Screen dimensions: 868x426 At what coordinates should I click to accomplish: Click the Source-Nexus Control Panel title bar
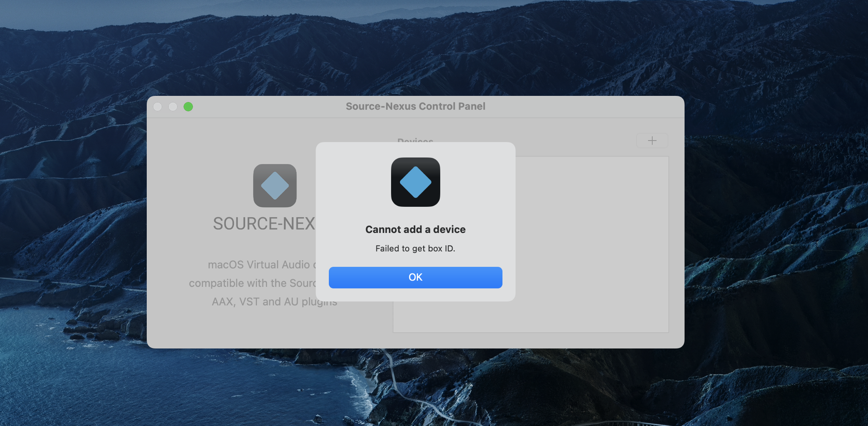pos(415,106)
